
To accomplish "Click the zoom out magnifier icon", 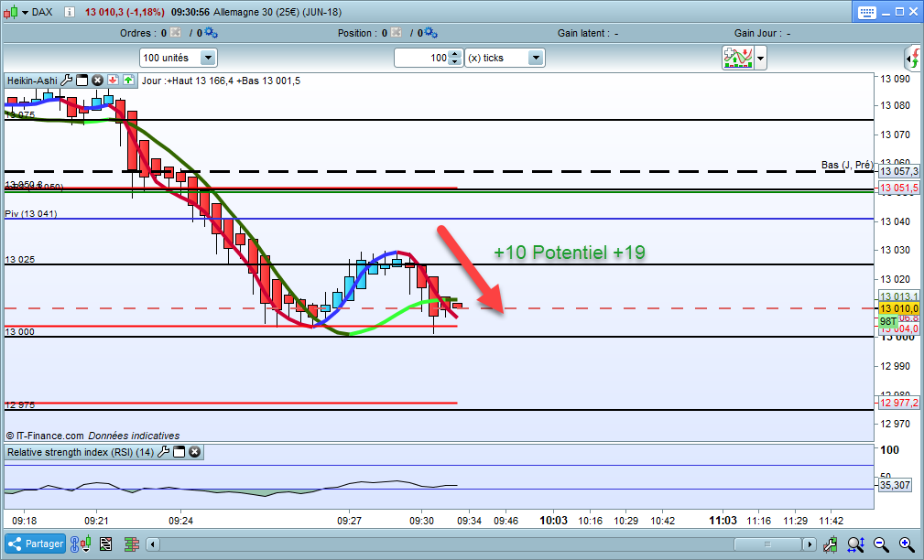I will click(881, 544).
